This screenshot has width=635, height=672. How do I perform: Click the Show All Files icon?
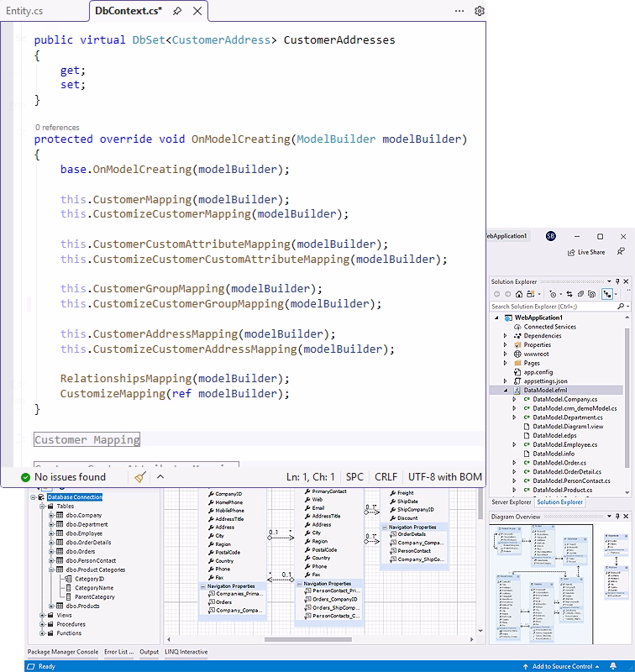(591, 294)
